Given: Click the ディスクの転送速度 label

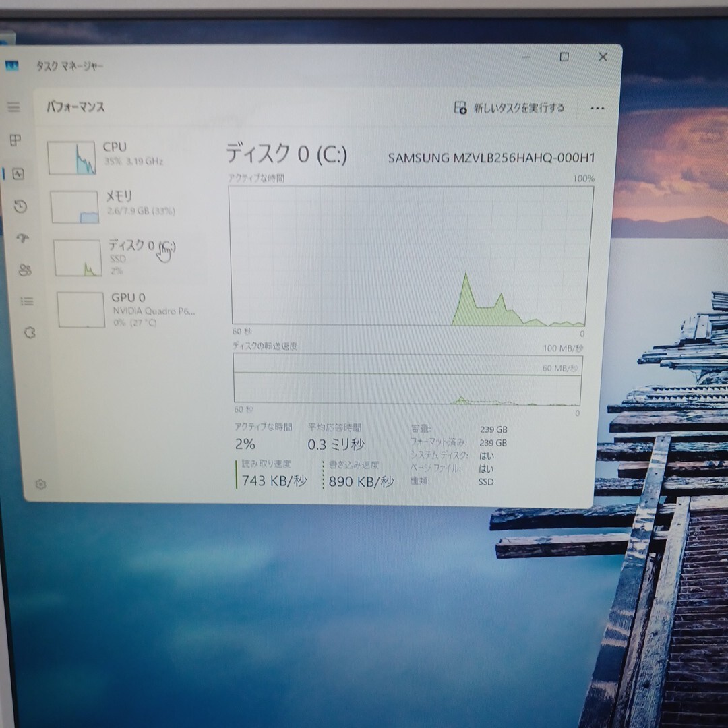Looking at the screenshot, I should click(265, 346).
